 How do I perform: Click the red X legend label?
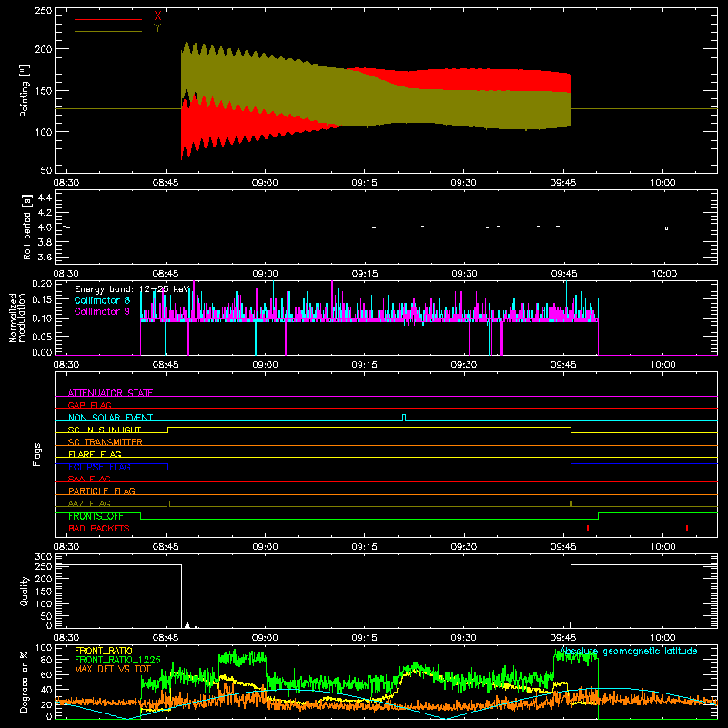point(157,16)
